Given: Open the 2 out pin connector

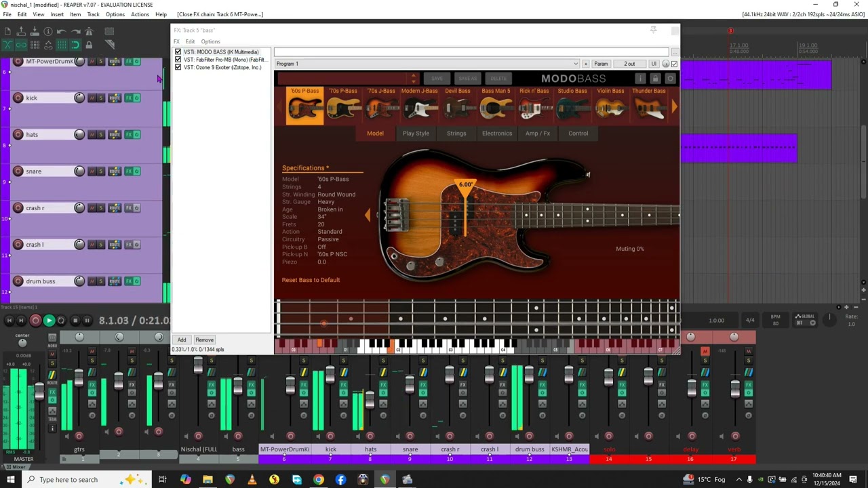Looking at the screenshot, I should 629,64.
